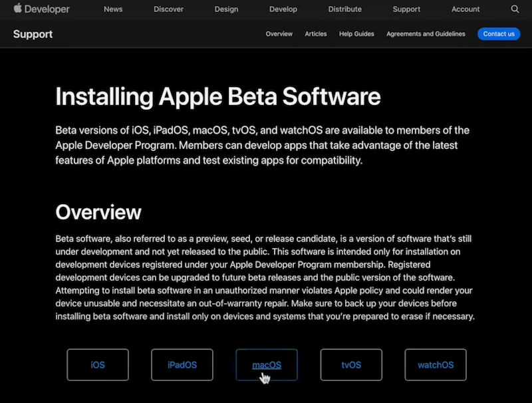Choose the watchOS platform button
The width and height of the screenshot is (532, 403).
pyautogui.click(x=436, y=365)
